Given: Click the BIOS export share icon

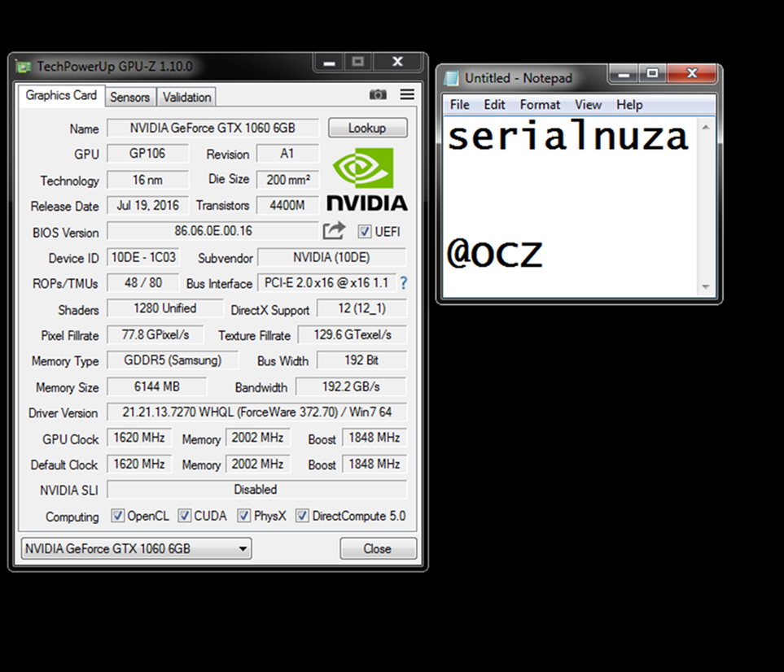Looking at the screenshot, I should 334,231.
